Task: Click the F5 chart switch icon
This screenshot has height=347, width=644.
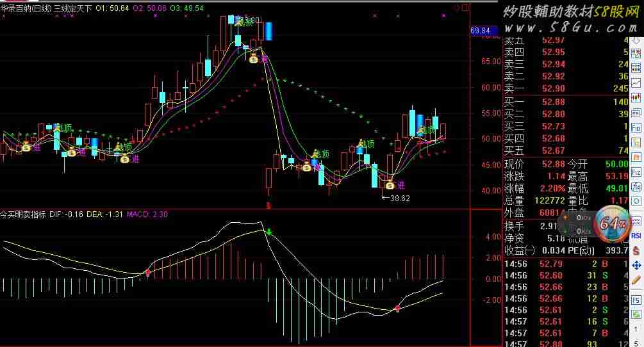Action: [x=636, y=300]
